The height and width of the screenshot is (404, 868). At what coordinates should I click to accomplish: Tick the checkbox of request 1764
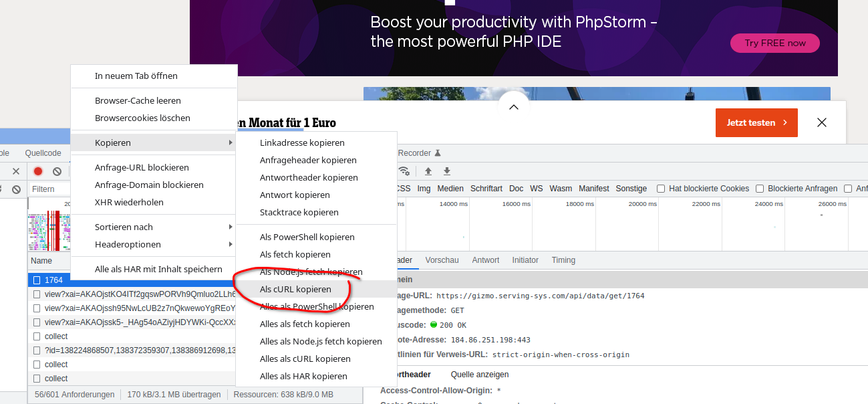tap(37, 280)
